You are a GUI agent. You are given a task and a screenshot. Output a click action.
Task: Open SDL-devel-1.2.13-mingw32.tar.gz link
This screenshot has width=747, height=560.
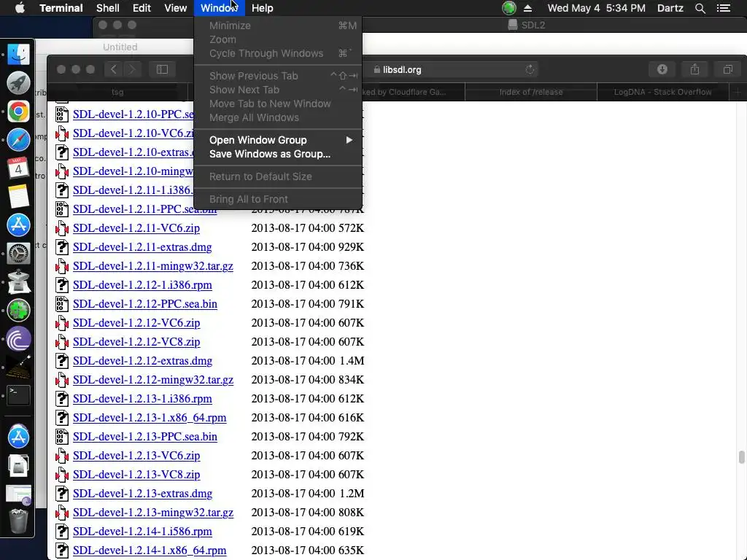click(153, 513)
